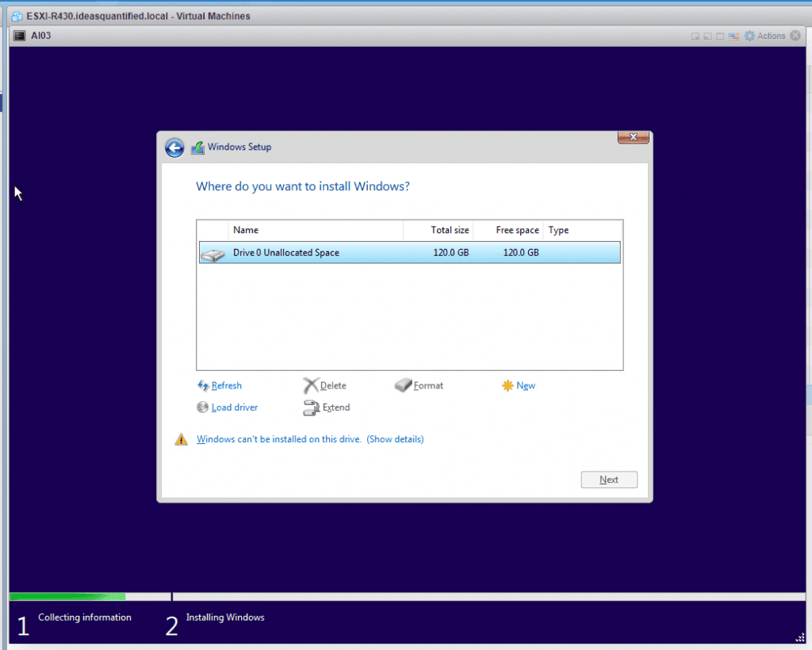Click the Format drive icon
812x650 pixels.
click(x=403, y=385)
